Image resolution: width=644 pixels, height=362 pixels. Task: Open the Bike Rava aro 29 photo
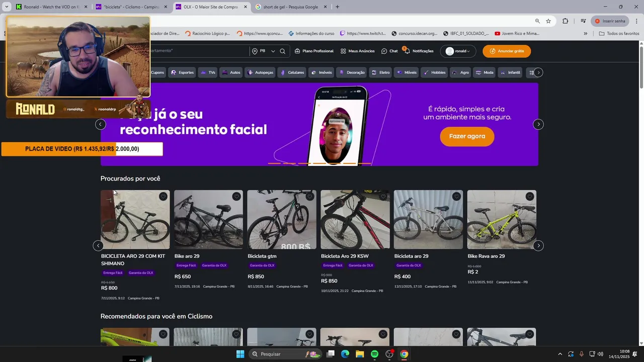(x=502, y=220)
